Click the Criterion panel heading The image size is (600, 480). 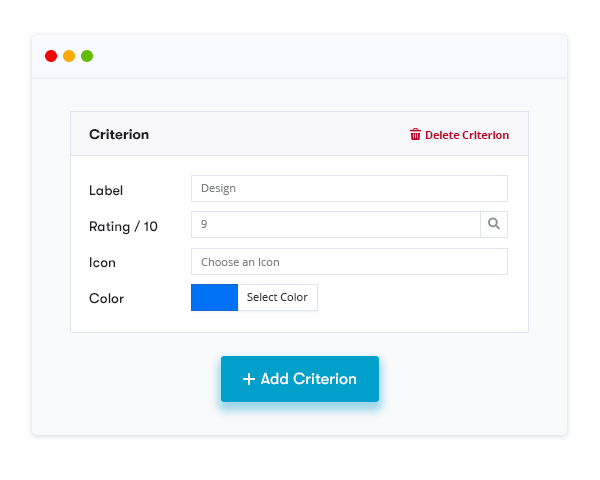[119, 134]
